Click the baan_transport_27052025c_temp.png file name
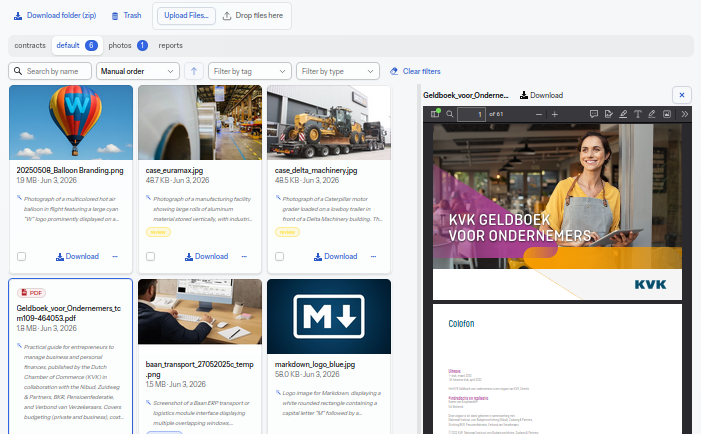701x434 pixels. click(x=199, y=369)
